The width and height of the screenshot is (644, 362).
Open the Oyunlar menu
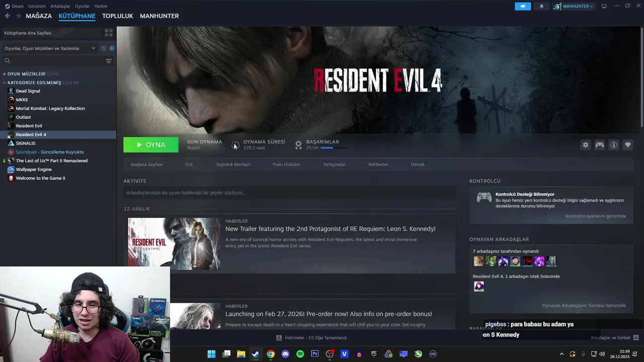(83, 6)
